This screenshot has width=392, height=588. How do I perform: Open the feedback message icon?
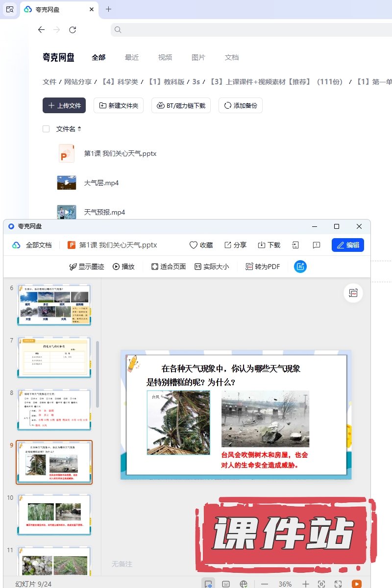pyautogui.click(x=317, y=245)
